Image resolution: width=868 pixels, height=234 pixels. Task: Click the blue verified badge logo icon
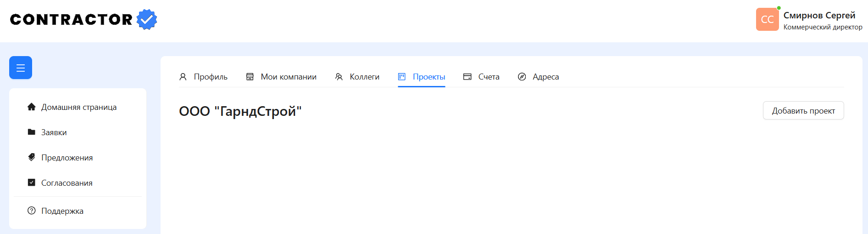[147, 19]
